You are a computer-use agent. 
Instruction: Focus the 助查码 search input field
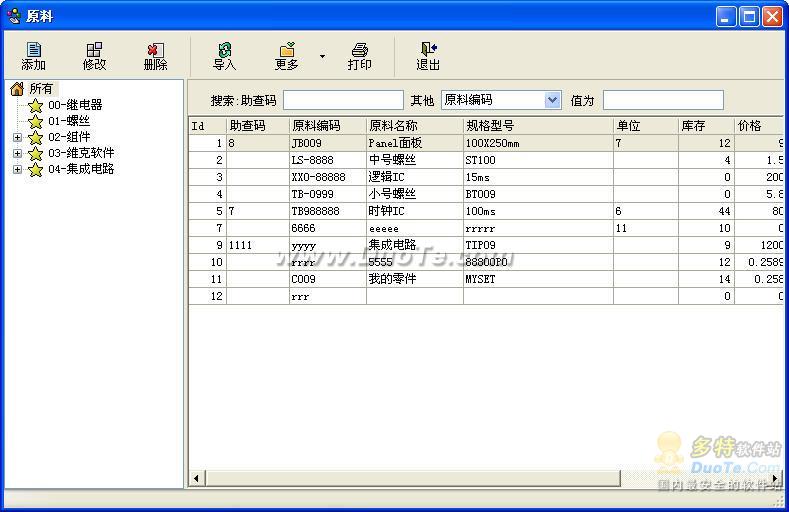pos(343,100)
